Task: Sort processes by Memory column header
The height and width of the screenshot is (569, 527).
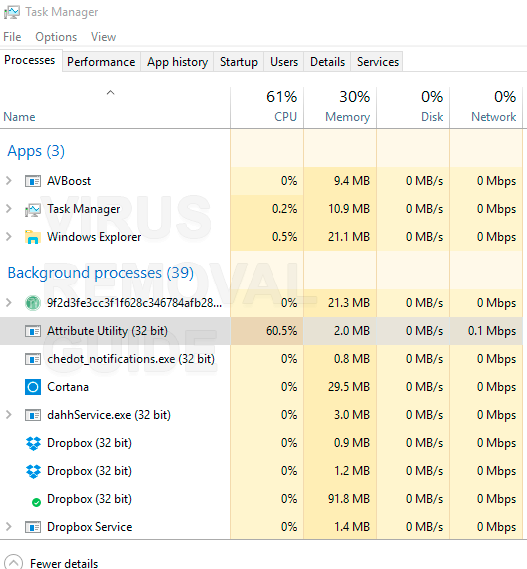Action: 340,107
